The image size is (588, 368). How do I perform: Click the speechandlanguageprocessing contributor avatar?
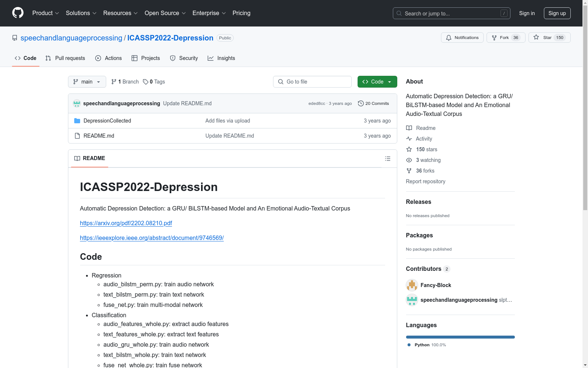[x=412, y=300]
